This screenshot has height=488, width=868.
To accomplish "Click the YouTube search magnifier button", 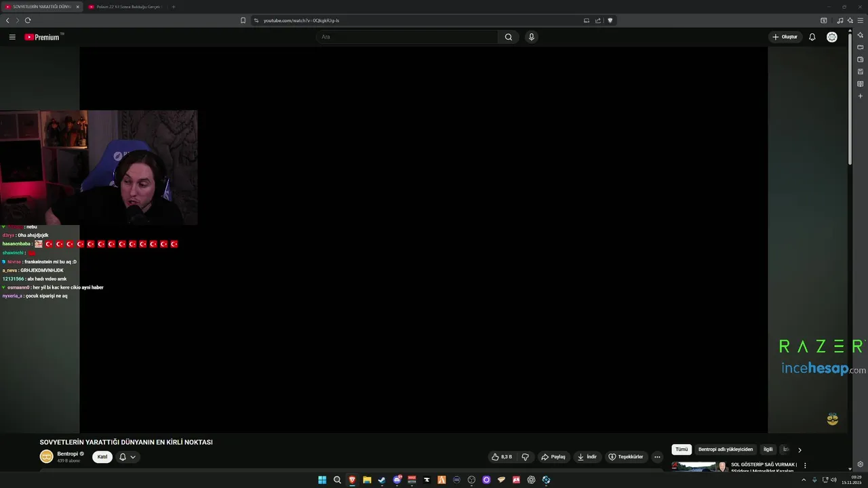I will [509, 37].
